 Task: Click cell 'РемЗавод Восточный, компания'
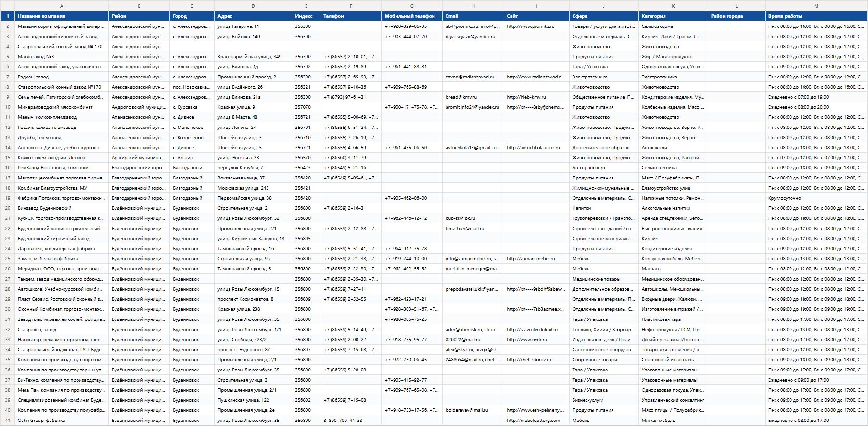(62, 167)
